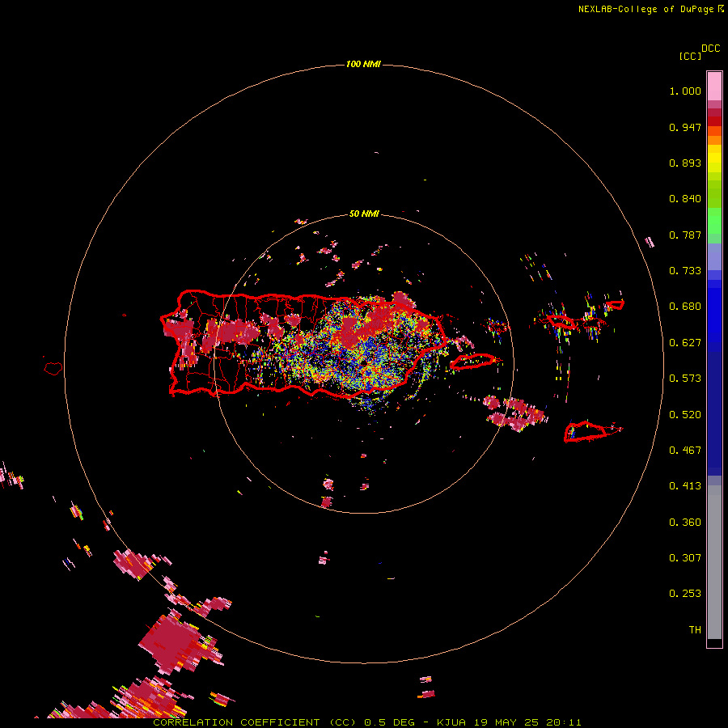Select the DCC product label
The height and width of the screenshot is (728, 728).
tap(711, 49)
